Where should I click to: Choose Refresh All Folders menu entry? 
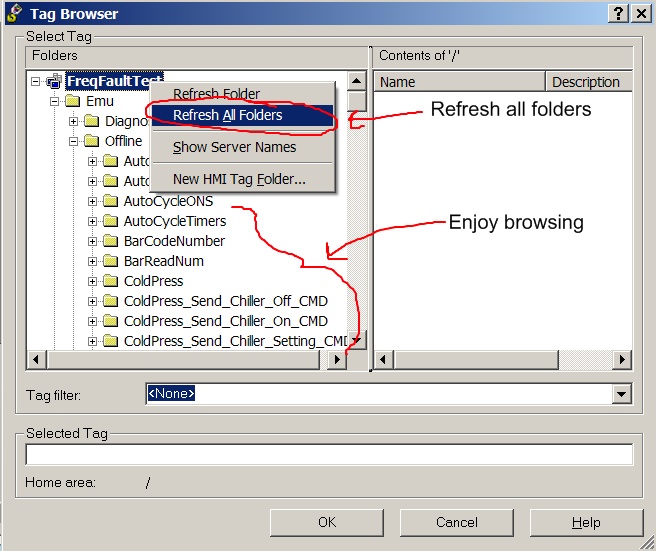click(x=243, y=115)
